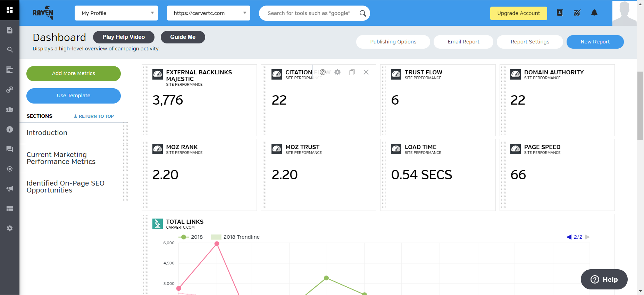This screenshot has width=644, height=295.
Task: Click the Domain Authority widget title
Action: click(x=554, y=72)
